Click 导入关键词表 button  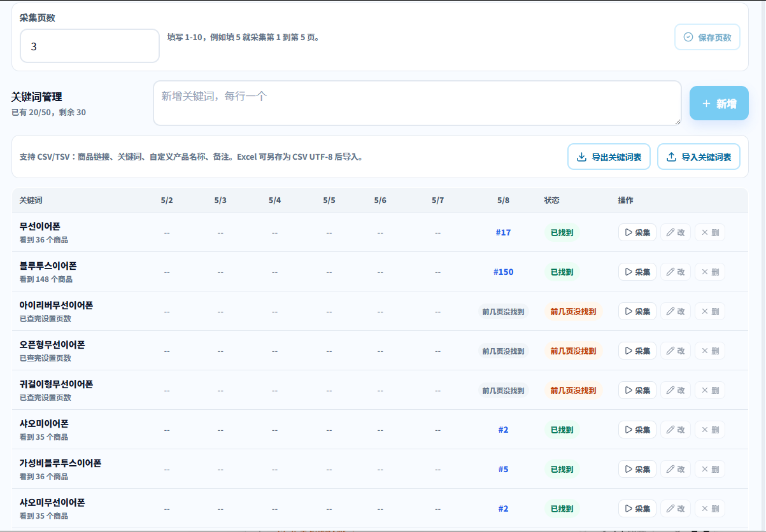point(699,157)
